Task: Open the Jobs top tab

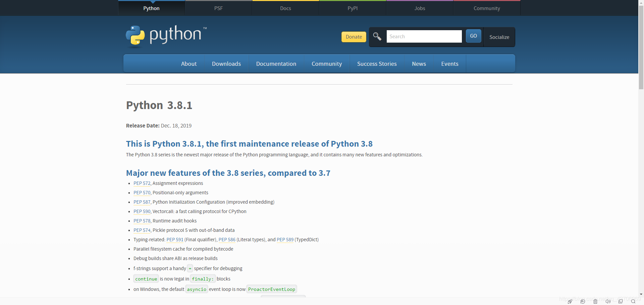Action: (x=420, y=8)
